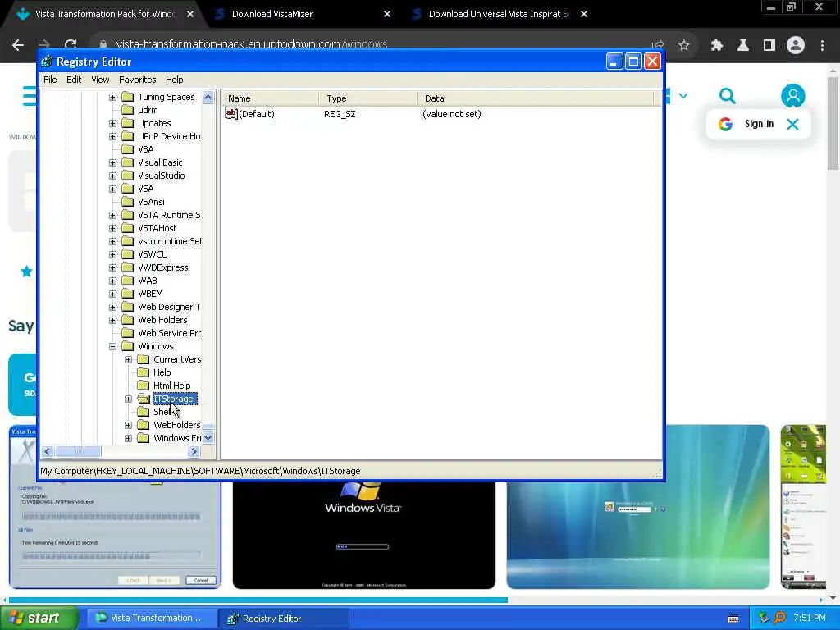Click the tree scroll down arrow

click(208, 438)
